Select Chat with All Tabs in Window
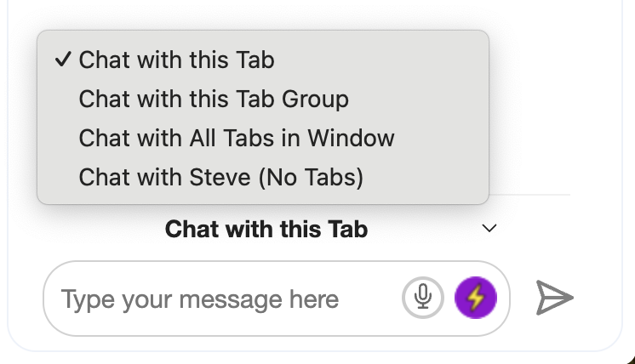 237,138
